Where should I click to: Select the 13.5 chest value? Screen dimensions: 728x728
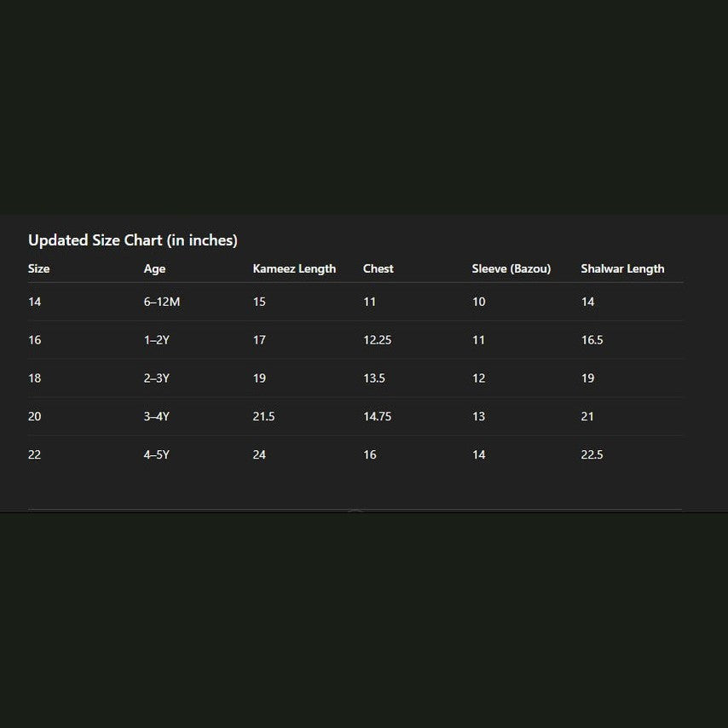(x=374, y=378)
